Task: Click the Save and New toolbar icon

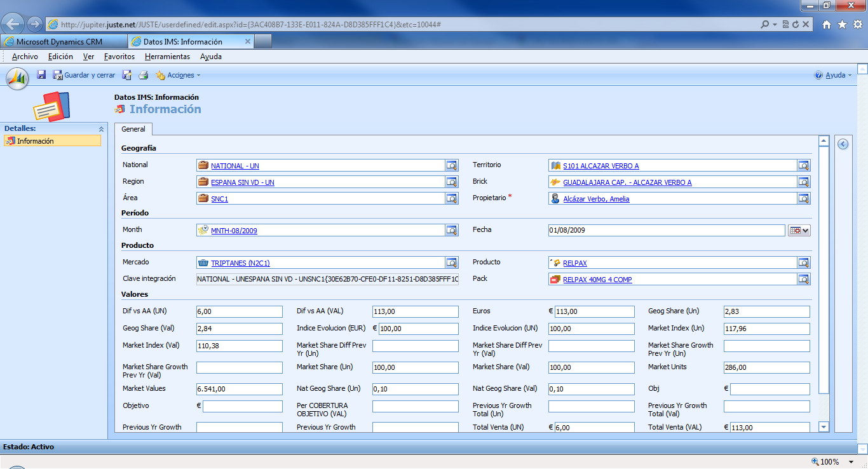Action: [x=127, y=75]
